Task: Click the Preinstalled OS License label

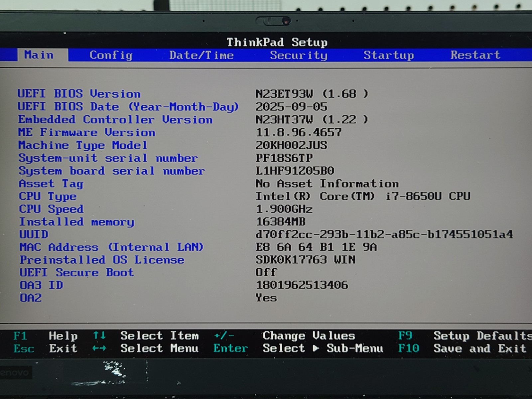Action: 102,260
